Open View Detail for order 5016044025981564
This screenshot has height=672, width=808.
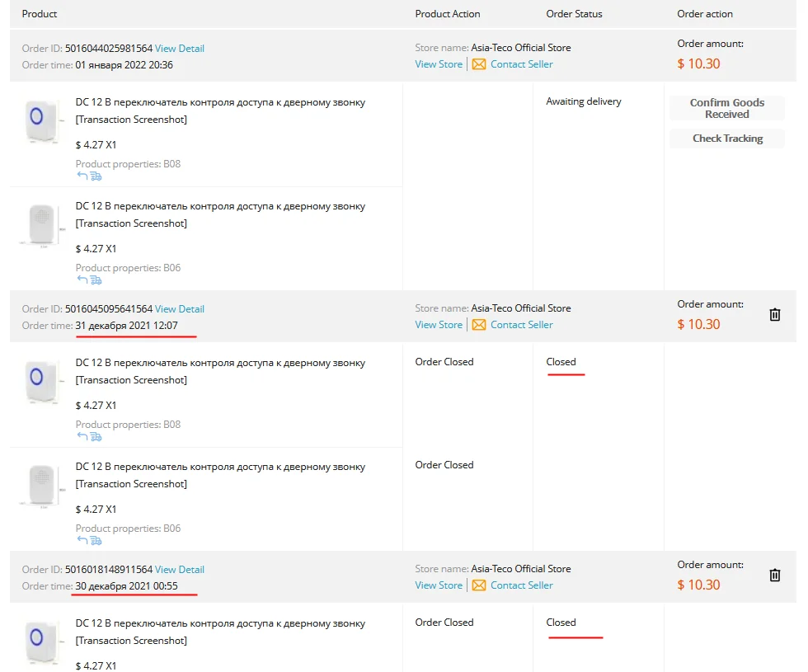point(180,49)
